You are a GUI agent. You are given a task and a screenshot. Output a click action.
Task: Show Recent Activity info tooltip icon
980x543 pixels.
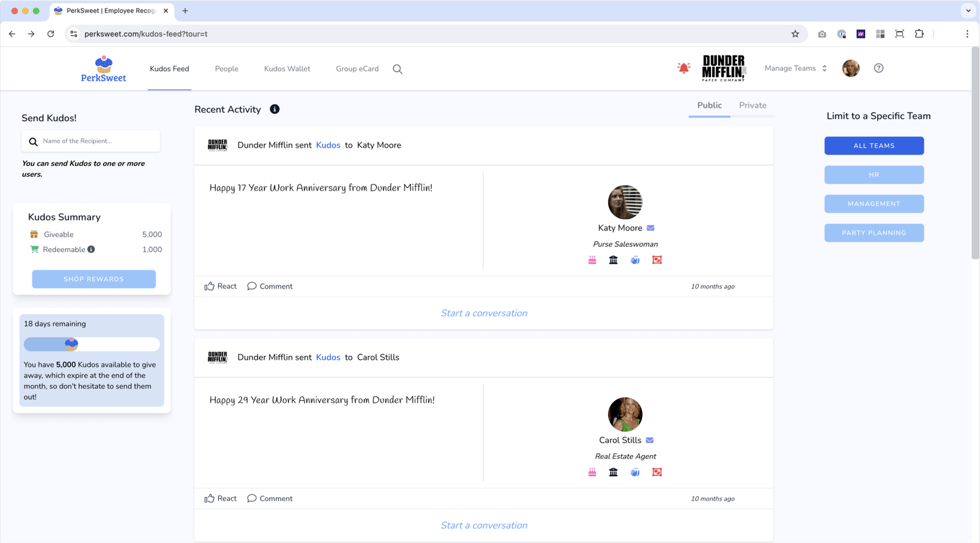(275, 109)
